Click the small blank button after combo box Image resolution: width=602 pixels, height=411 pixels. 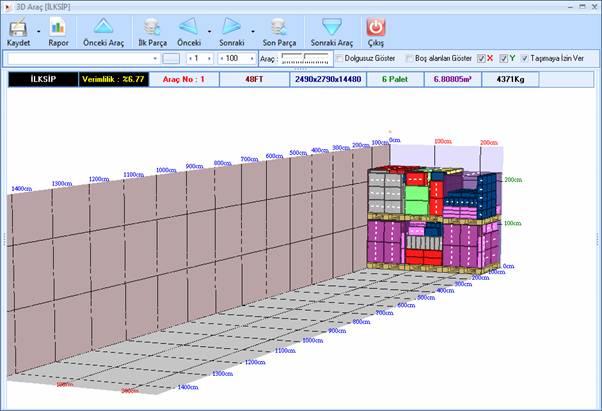point(172,59)
